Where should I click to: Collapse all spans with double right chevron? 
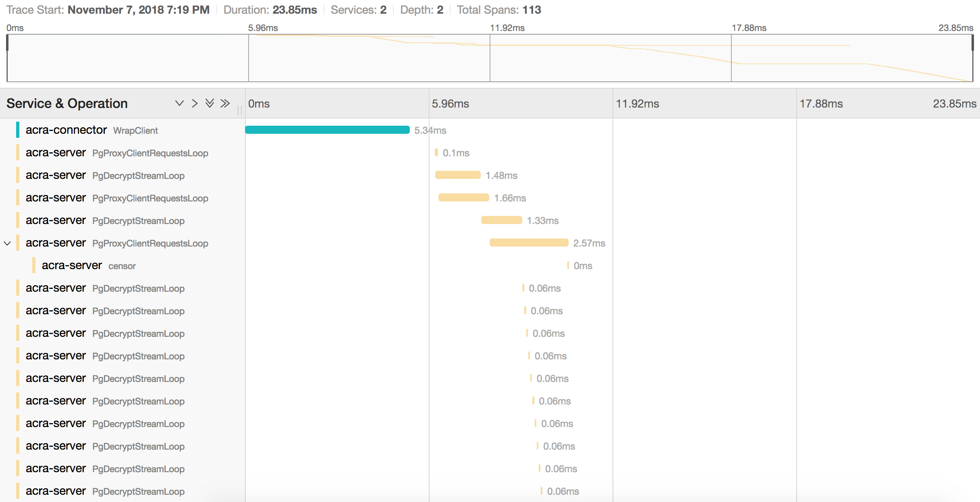(225, 104)
